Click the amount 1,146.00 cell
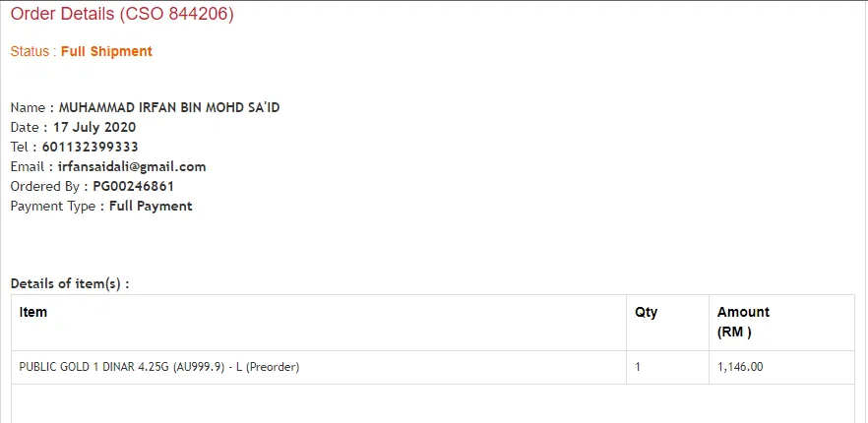 tap(740, 367)
